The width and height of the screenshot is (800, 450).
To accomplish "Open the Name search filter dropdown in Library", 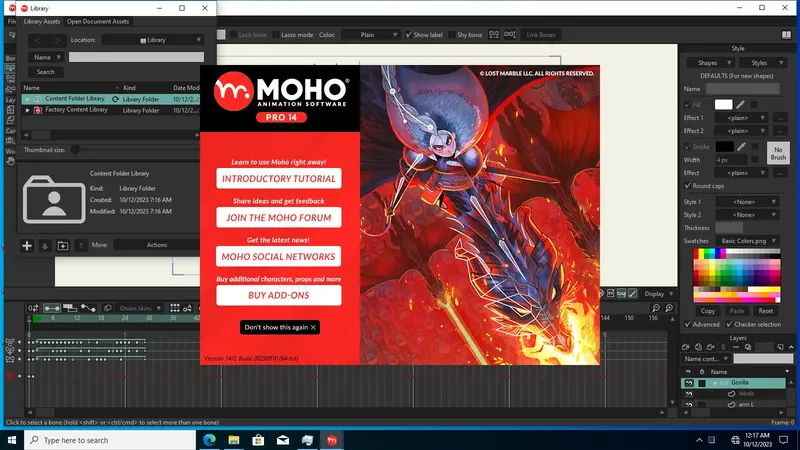I will [47, 57].
